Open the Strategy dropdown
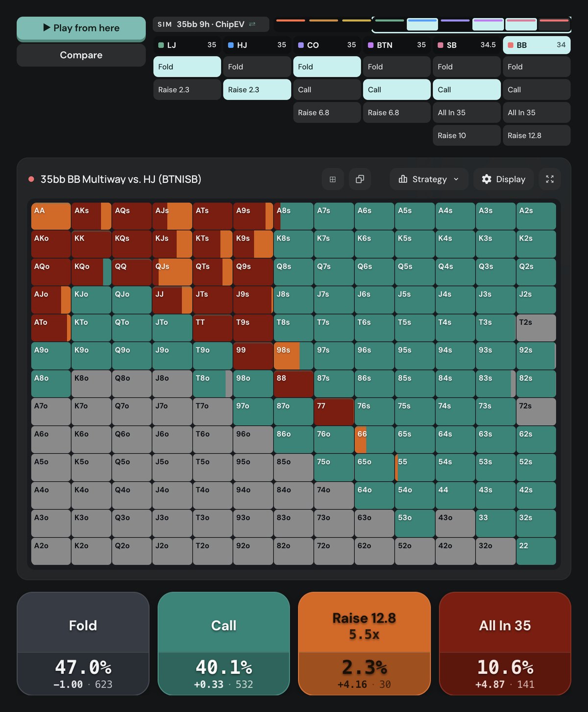This screenshot has width=588, height=712. coord(429,179)
